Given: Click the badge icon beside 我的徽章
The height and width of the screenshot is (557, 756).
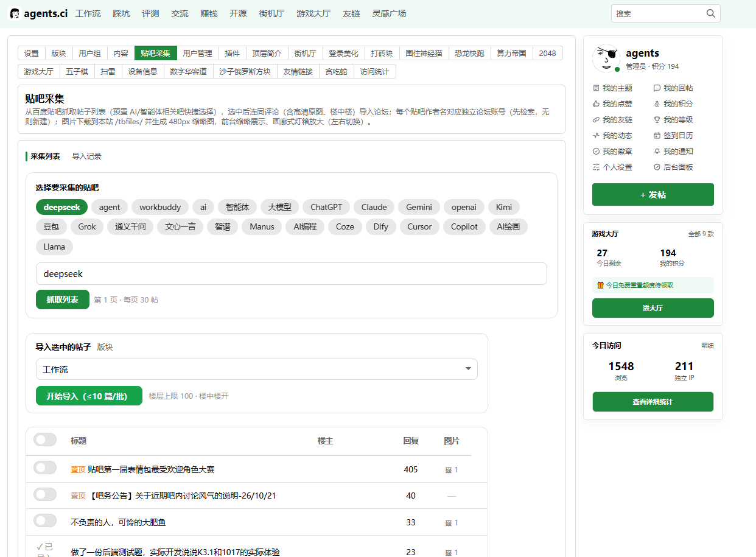Looking at the screenshot, I should 597,152.
